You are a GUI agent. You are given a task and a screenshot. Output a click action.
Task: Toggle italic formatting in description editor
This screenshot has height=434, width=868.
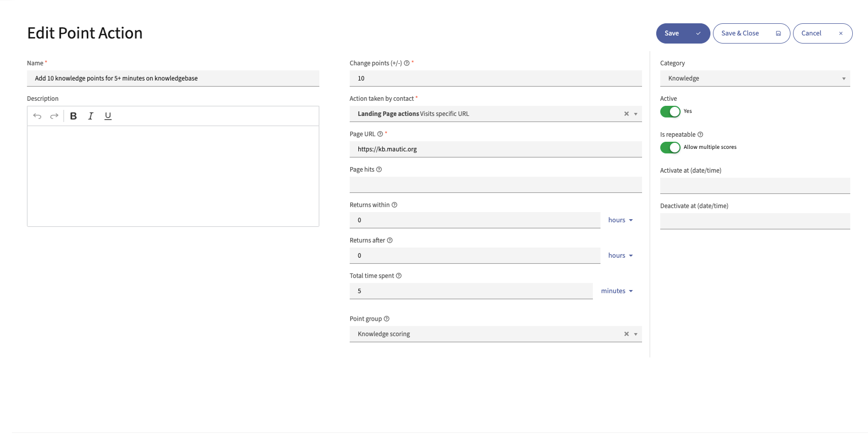point(91,116)
